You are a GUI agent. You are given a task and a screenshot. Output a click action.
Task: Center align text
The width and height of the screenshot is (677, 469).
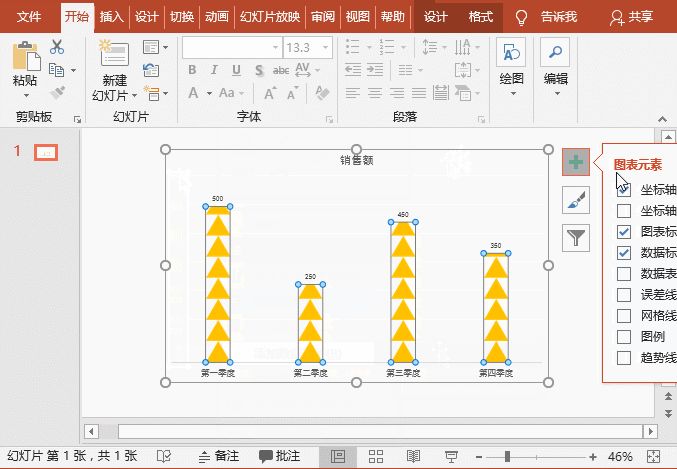(x=375, y=92)
